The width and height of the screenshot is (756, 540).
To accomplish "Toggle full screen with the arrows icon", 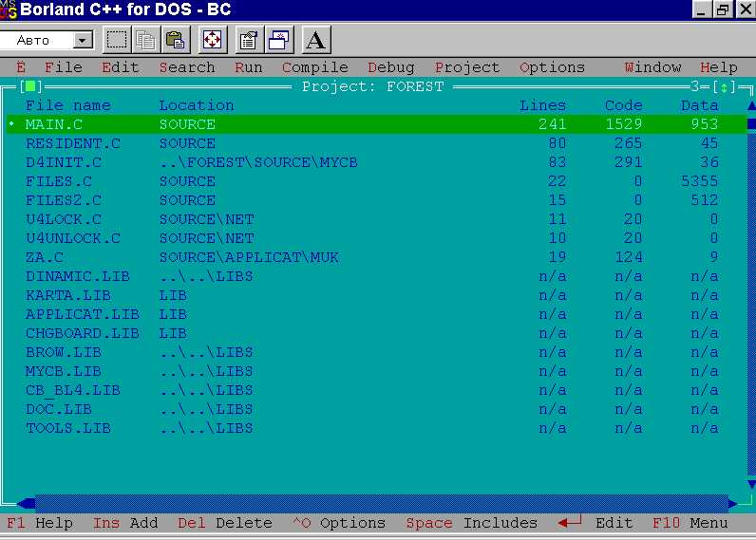I will click(x=212, y=40).
